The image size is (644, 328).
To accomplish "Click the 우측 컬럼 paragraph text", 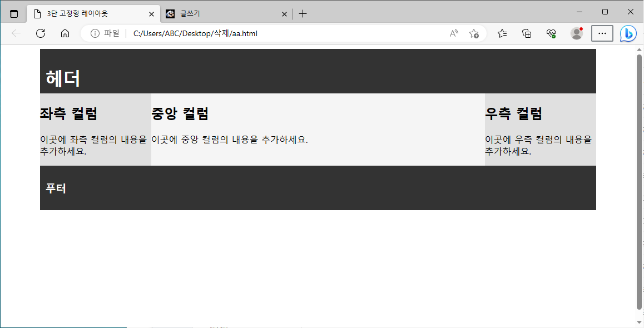I will pos(538,145).
